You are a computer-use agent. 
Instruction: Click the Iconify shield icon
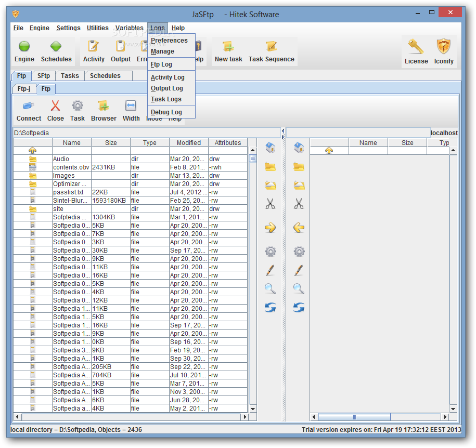tap(444, 46)
